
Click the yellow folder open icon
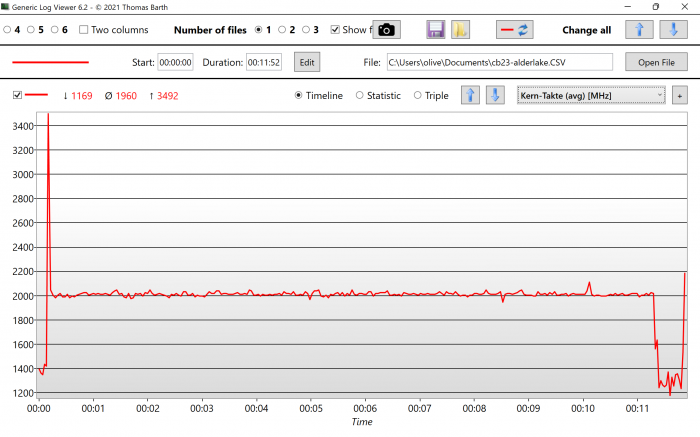tap(460, 30)
